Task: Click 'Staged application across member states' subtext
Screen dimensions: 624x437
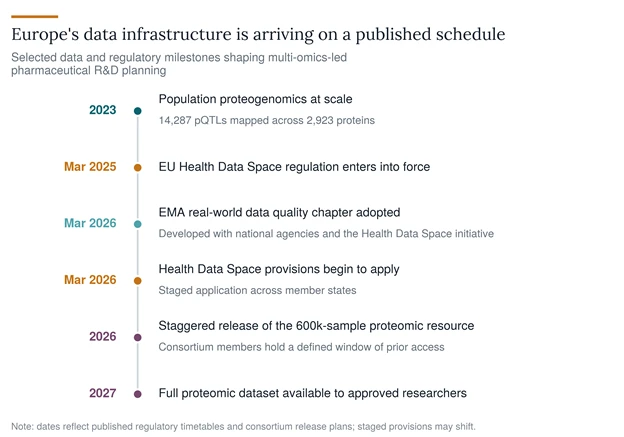Action: (x=257, y=291)
